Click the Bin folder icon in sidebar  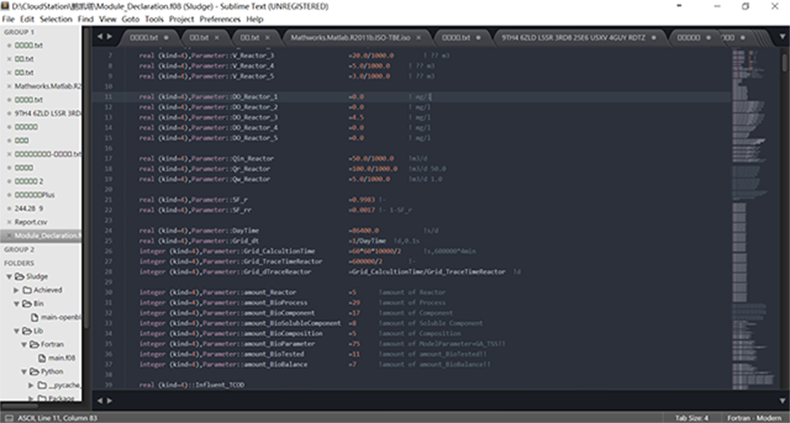[29, 303]
